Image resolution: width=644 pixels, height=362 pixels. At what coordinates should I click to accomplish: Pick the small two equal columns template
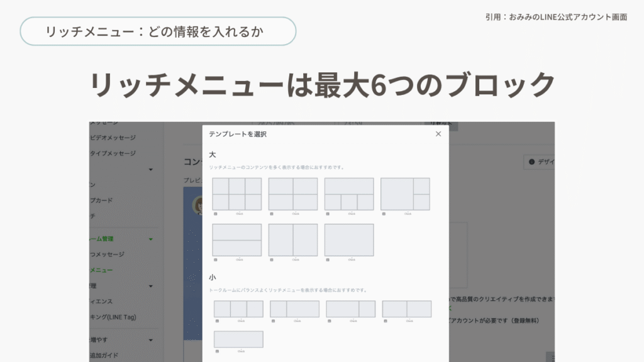[x=406, y=309]
